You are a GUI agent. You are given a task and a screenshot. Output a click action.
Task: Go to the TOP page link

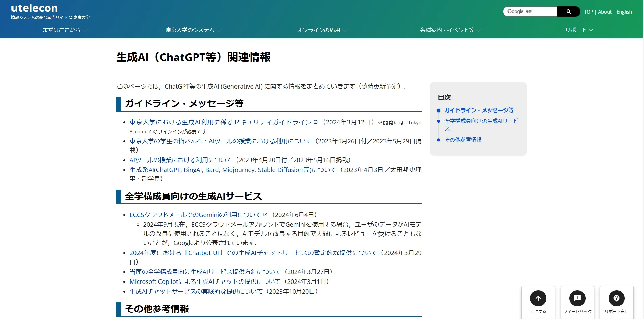(x=588, y=12)
